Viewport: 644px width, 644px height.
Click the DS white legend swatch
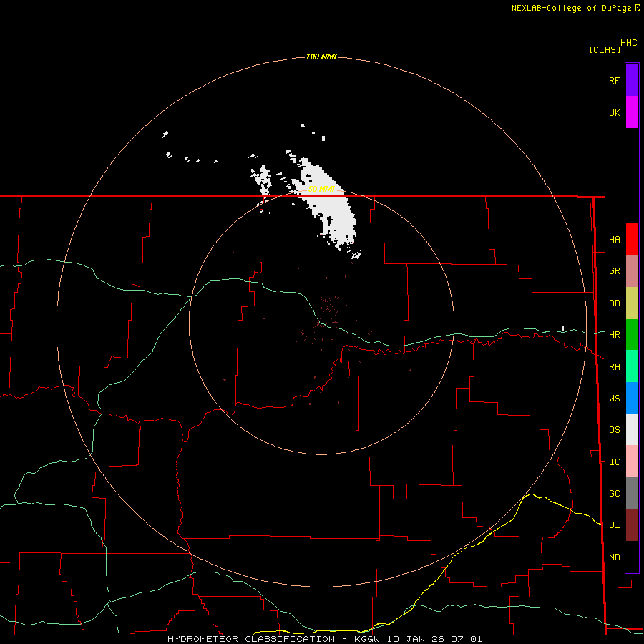pos(632,429)
